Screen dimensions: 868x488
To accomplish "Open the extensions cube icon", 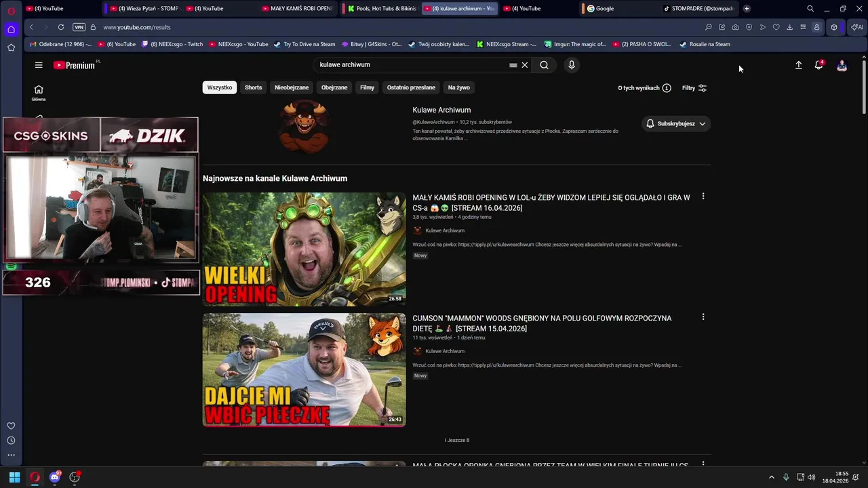I will 834,27.
